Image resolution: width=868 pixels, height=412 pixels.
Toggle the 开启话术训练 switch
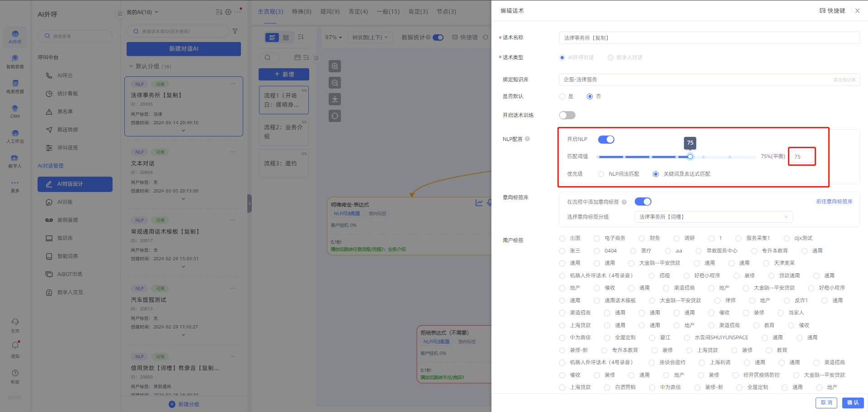point(567,115)
